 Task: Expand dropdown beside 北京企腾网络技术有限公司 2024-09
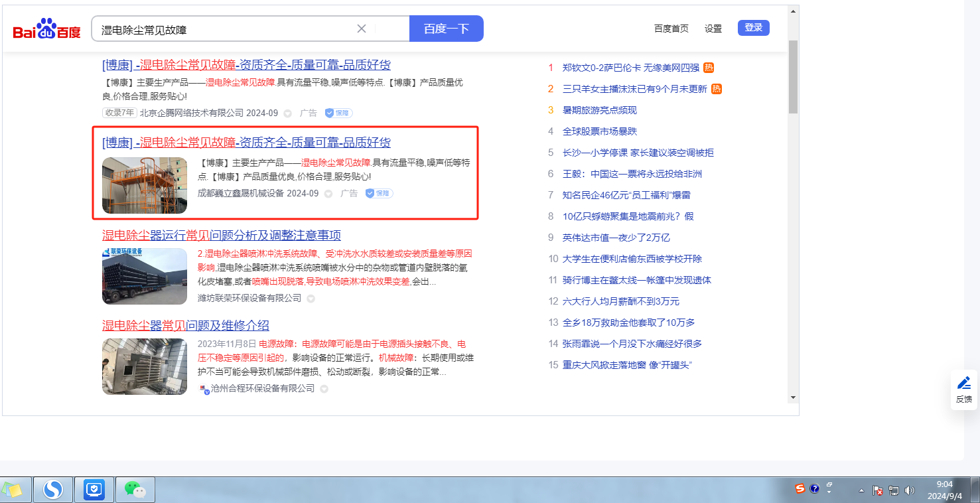point(287,113)
